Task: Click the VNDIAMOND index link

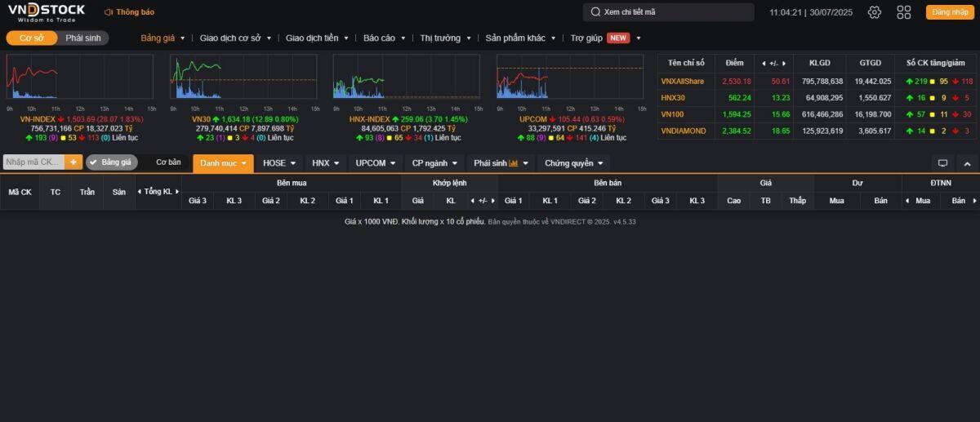Action: click(682, 131)
